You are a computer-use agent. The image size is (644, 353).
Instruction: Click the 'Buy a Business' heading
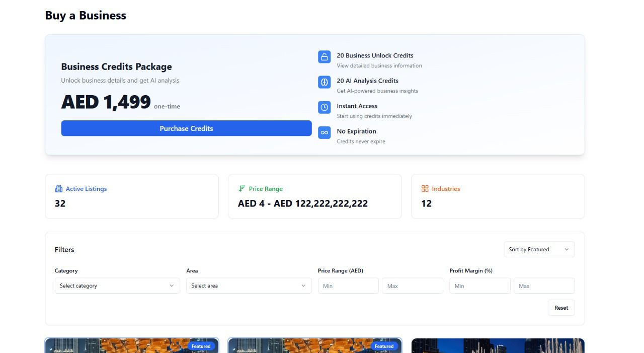(86, 16)
